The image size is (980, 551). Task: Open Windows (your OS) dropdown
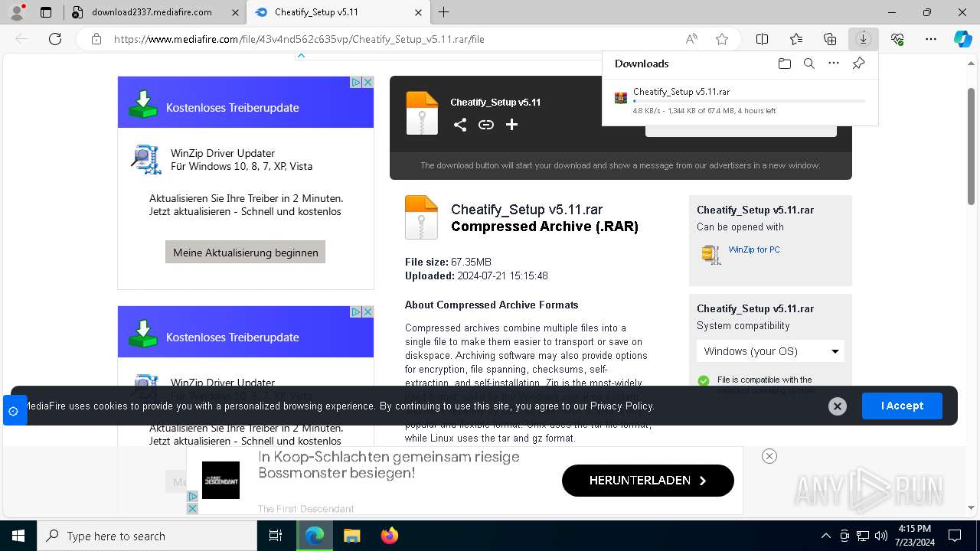(x=770, y=351)
